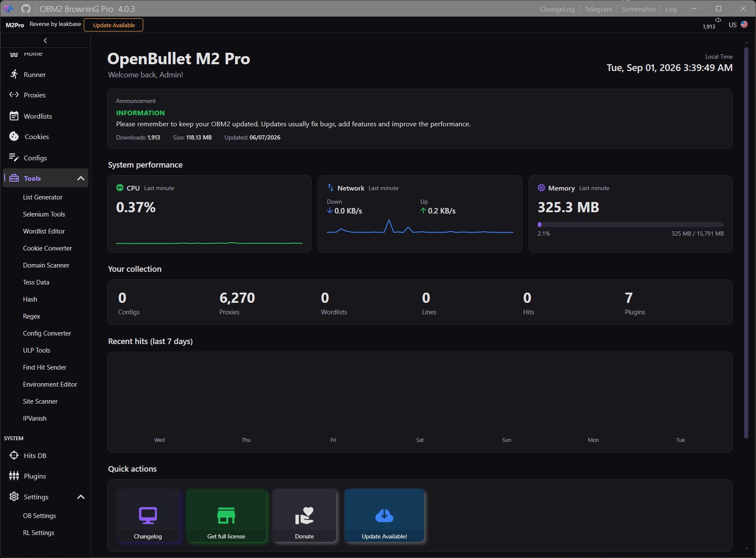This screenshot has width=756, height=558.
Task: Click the blue cloud Update Available! tile
Action: point(384,515)
